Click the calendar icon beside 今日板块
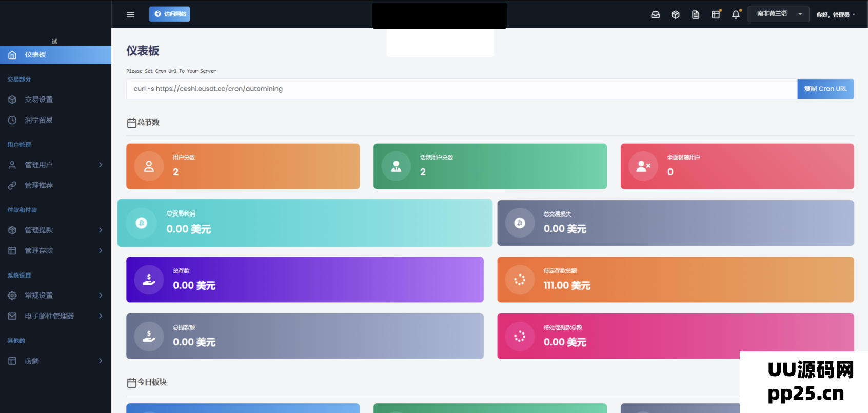 [x=131, y=383]
